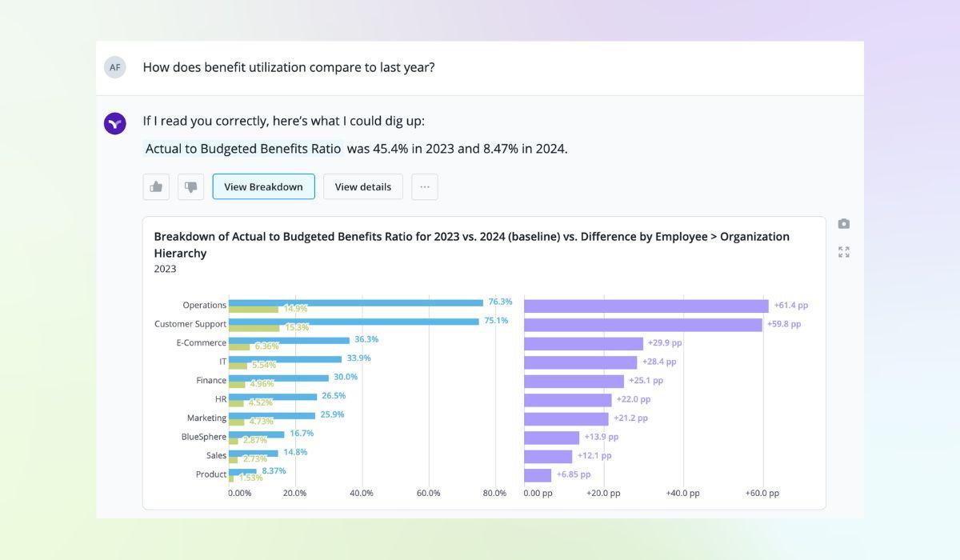The image size is (960, 560).
Task: Click the Sales row label
Action: coord(217,455)
